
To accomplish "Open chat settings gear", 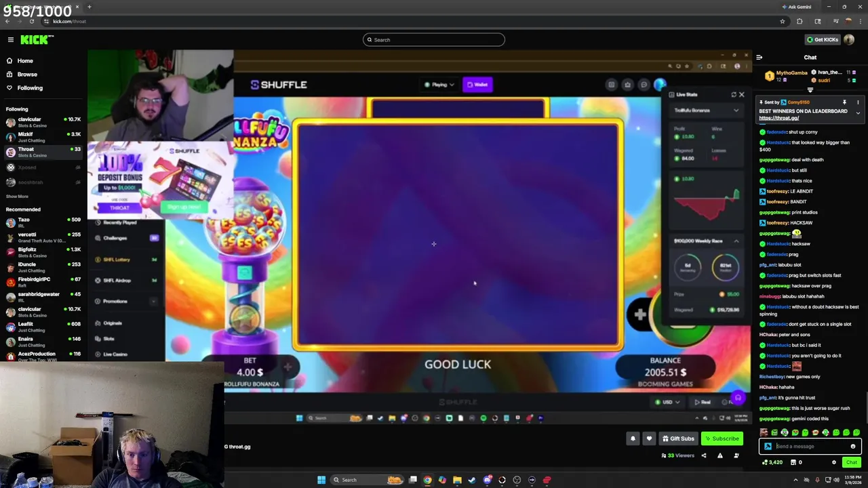I will pyautogui.click(x=834, y=462).
